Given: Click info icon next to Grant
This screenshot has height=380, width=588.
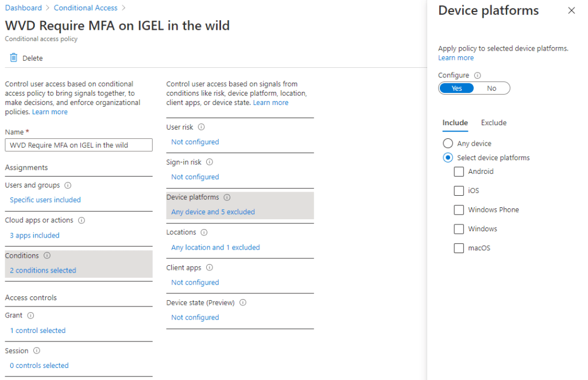Looking at the screenshot, I should point(30,316).
